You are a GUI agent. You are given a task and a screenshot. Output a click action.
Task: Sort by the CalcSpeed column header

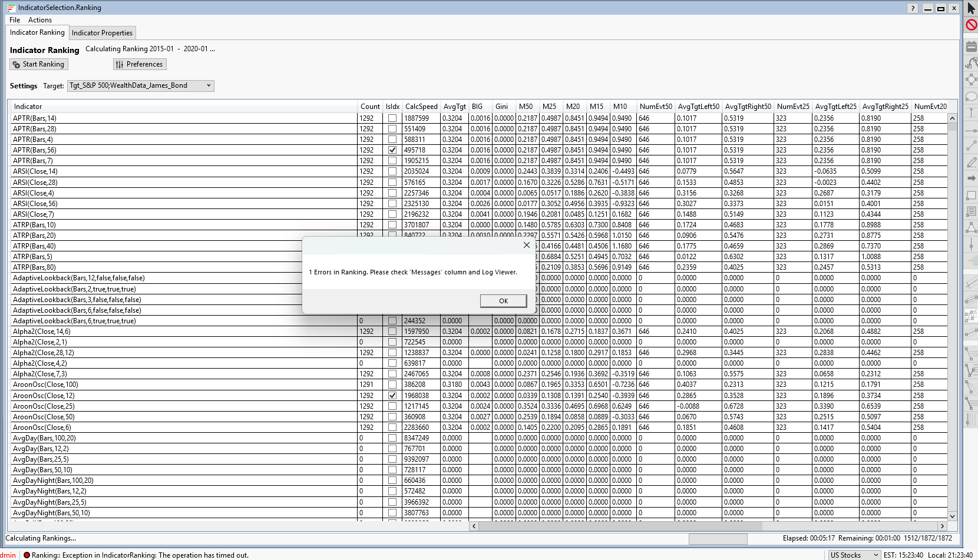coord(421,107)
